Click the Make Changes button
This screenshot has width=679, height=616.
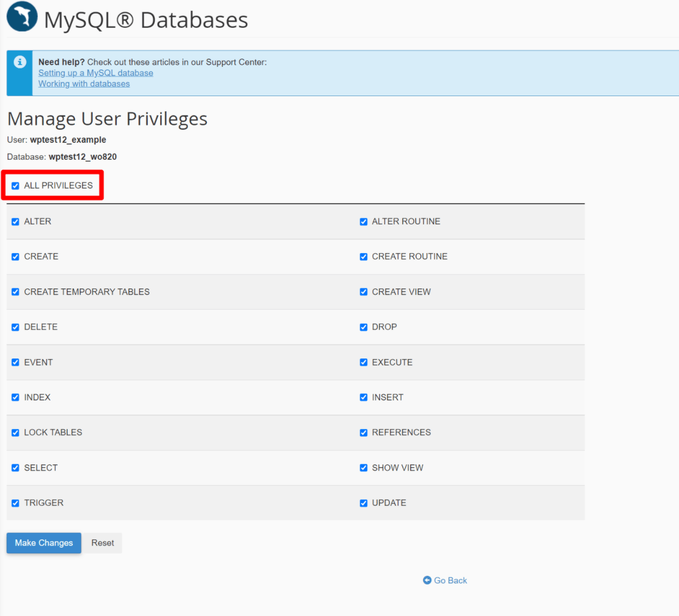(44, 543)
